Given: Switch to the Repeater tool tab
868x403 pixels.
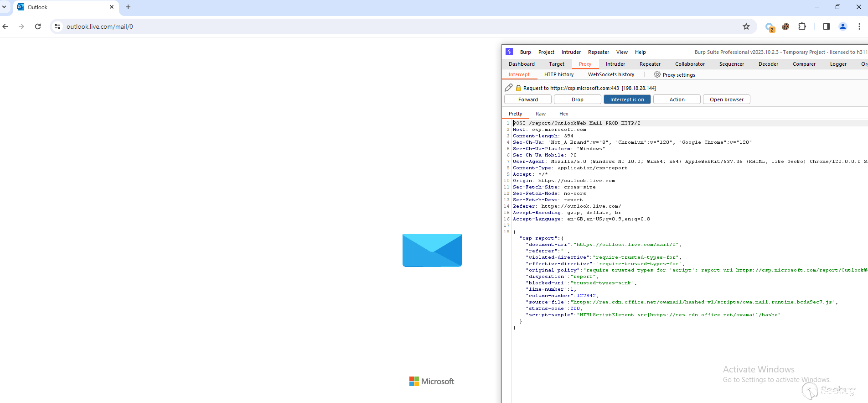Looking at the screenshot, I should (650, 64).
